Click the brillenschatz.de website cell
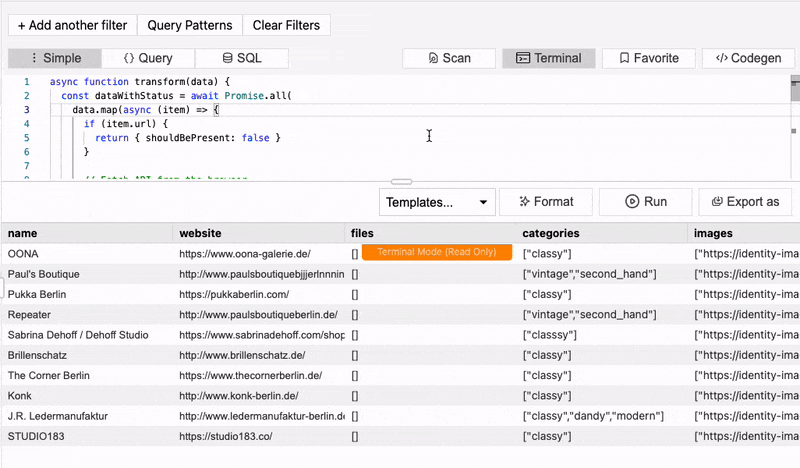Screen dimensions: 800x468 click(x=259, y=355)
